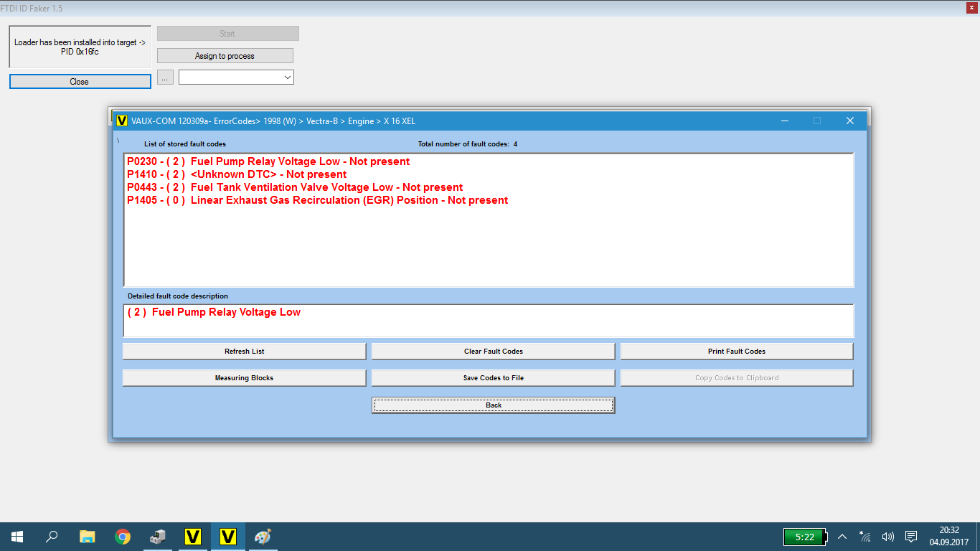
Task: Open the Action Center notifications icon
Action: [911, 537]
